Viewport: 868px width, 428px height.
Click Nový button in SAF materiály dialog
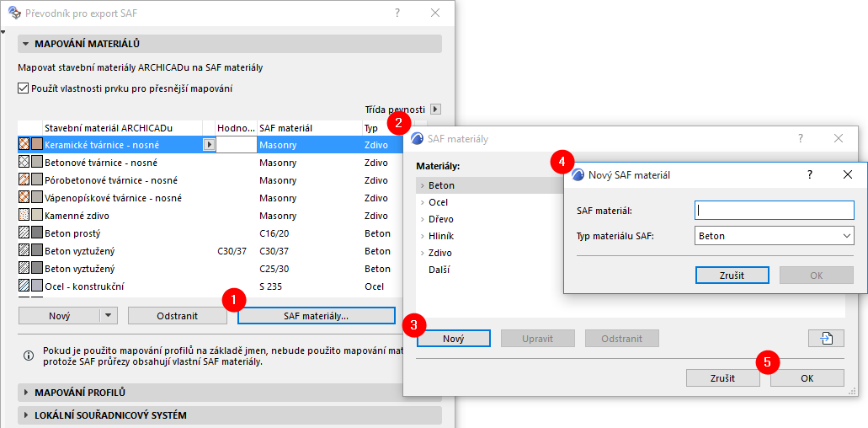pos(454,339)
